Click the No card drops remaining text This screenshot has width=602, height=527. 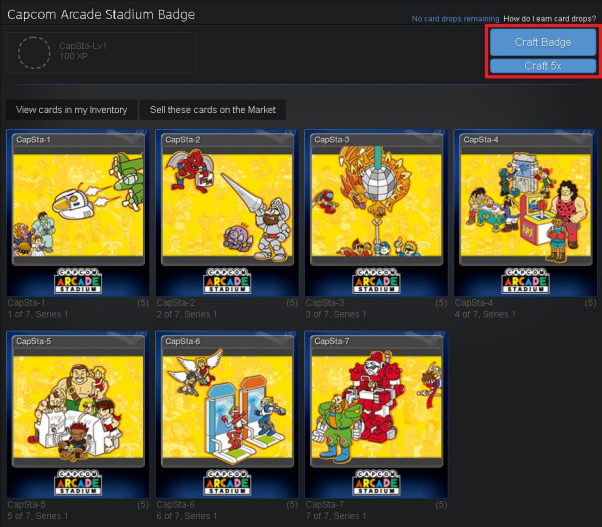pos(455,18)
